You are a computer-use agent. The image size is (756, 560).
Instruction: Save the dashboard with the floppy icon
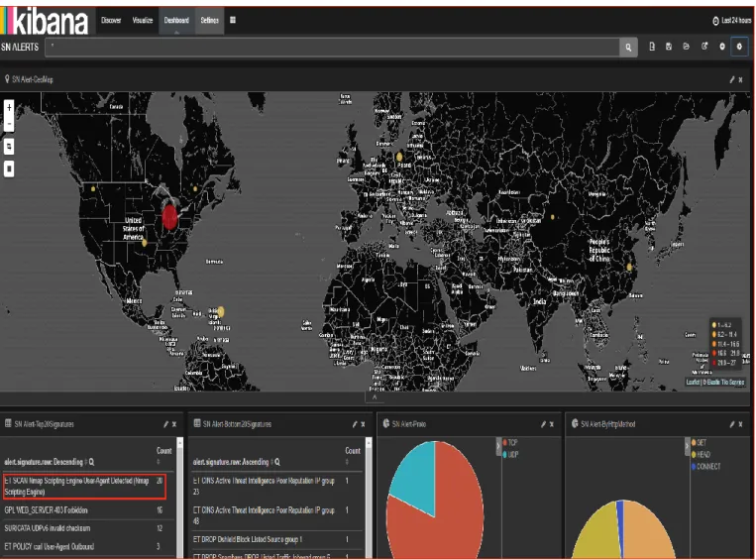click(x=669, y=47)
